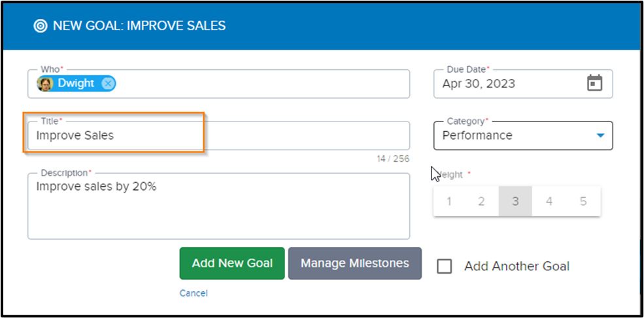Screen dimensions: 644x318
Task: Click into the Description text area
Action: (x=218, y=206)
